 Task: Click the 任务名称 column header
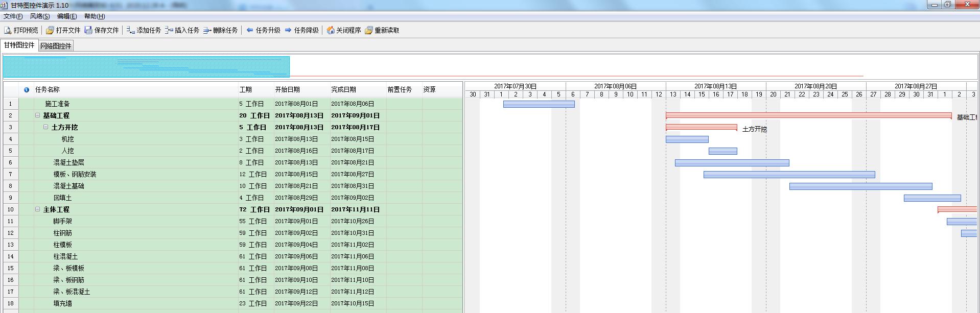[48, 90]
